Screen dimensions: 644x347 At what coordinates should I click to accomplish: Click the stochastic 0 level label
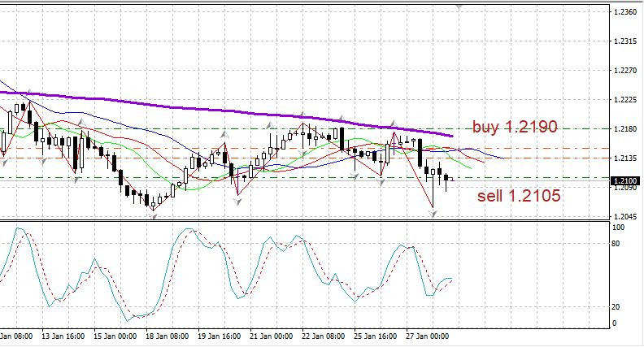coord(615,323)
